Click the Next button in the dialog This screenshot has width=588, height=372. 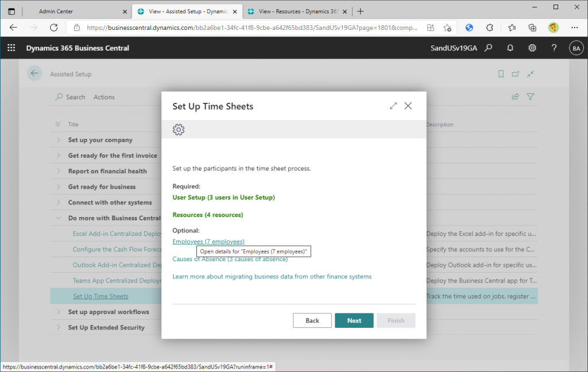point(354,320)
